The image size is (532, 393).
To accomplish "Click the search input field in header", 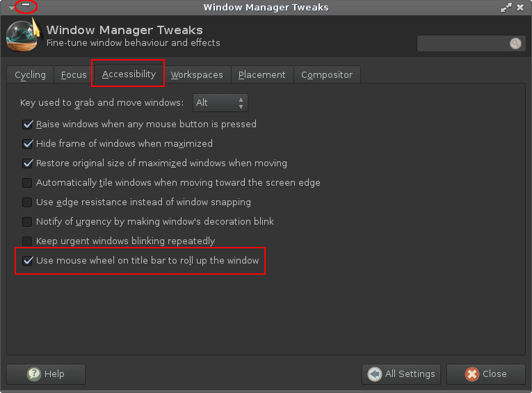I will (463, 43).
